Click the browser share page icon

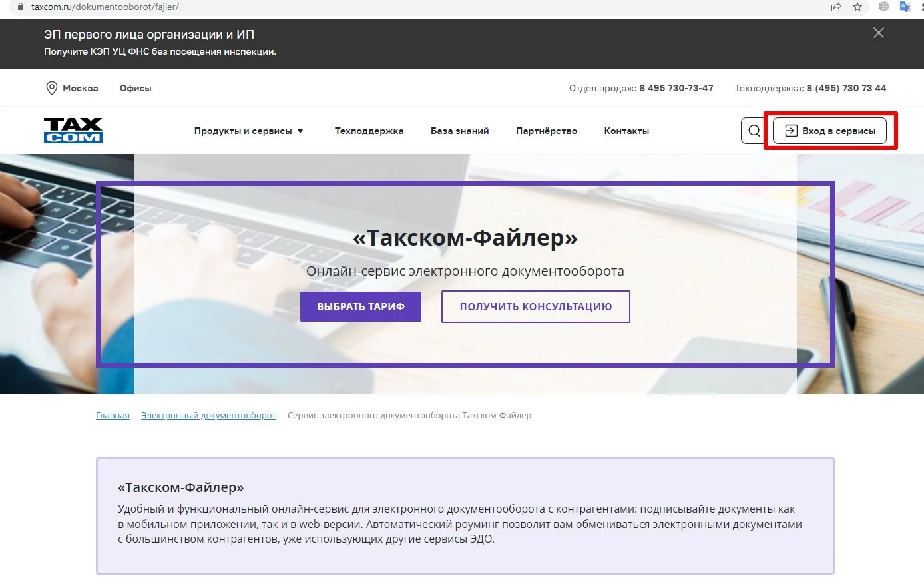(x=836, y=7)
